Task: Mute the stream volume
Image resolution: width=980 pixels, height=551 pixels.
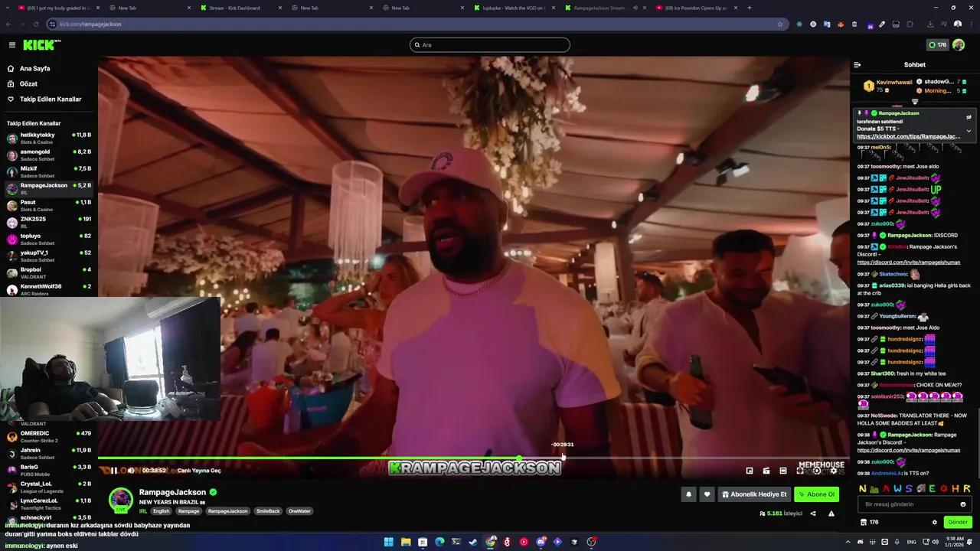Action: [131, 471]
